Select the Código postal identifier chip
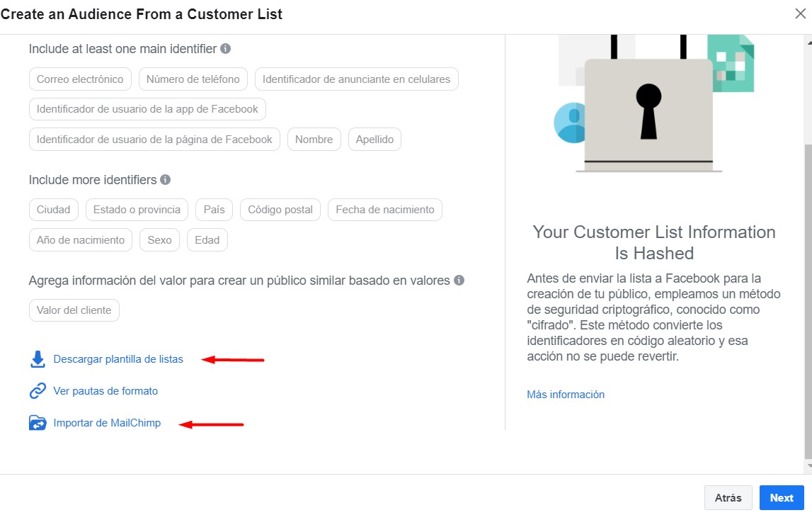The width and height of the screenshot is (812, 520). click(280, 210)
